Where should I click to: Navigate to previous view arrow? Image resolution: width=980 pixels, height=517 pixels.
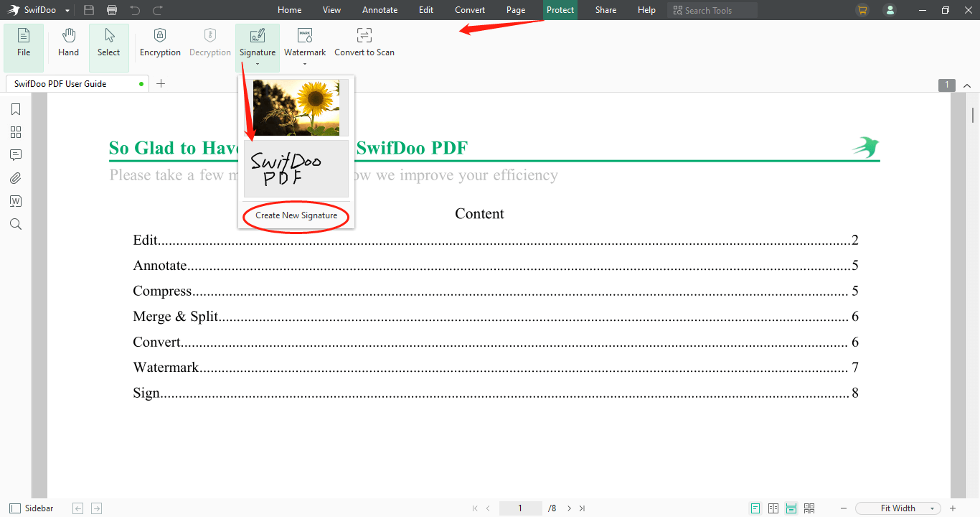pyautogui.click(x=78, y=508)
